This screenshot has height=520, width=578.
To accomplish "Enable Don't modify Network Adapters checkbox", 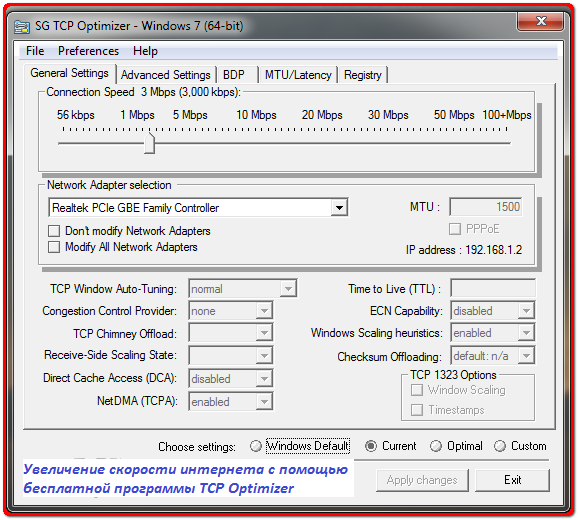I will click(x=54, y=231).
